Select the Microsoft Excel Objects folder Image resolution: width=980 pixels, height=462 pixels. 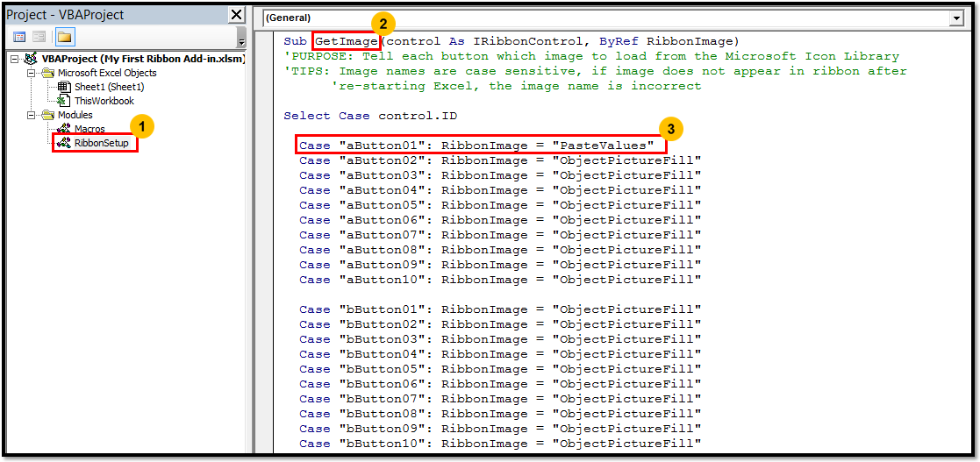(x=107, y=73)
